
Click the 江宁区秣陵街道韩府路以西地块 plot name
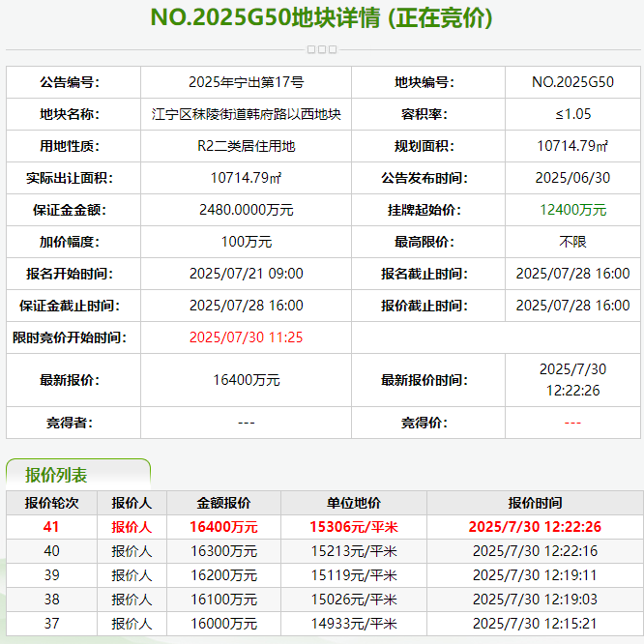[x=246, y=114]
